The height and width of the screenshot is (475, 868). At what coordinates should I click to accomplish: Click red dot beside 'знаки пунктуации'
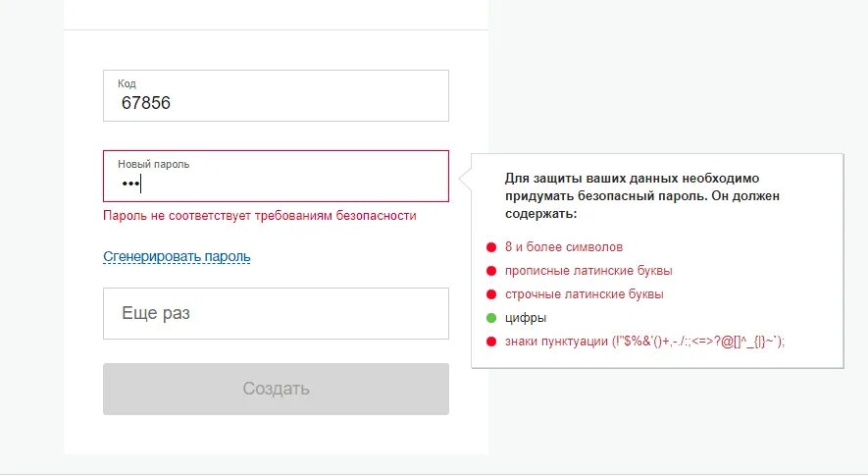(491, 342)
